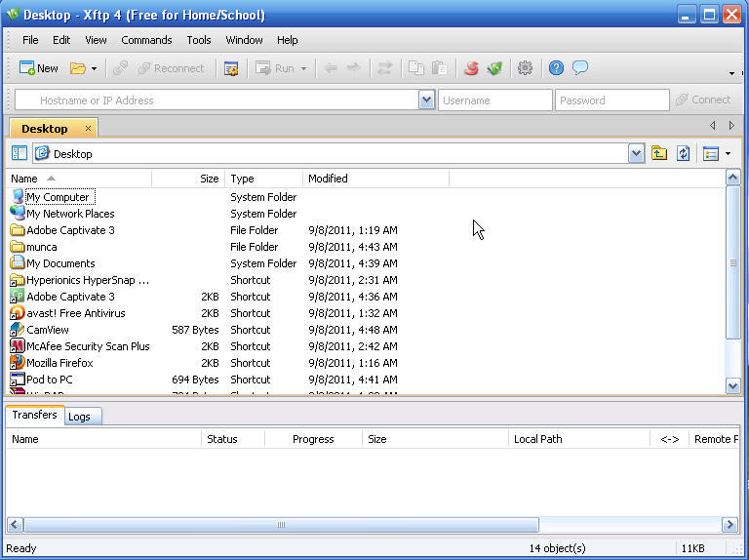Screen dimensions: 749x560
Task: Click the Hostname or IP Address field
Action: 217,100
